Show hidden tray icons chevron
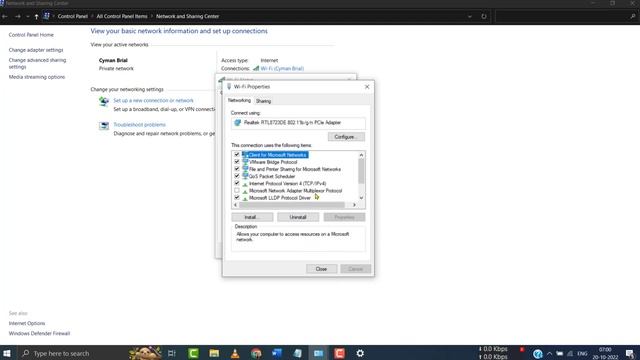 [x=549, y=353]
